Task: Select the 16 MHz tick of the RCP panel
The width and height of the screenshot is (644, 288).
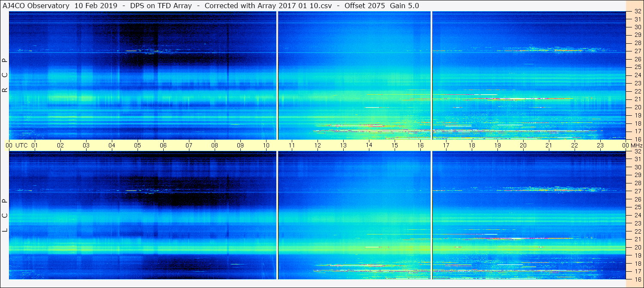Action: pyautogui.click(x=638, y=139)
